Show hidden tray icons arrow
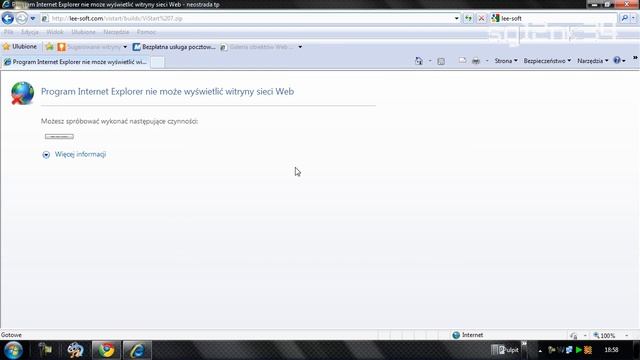The width and height of the screenshot is (640, 360). (540, 350)
